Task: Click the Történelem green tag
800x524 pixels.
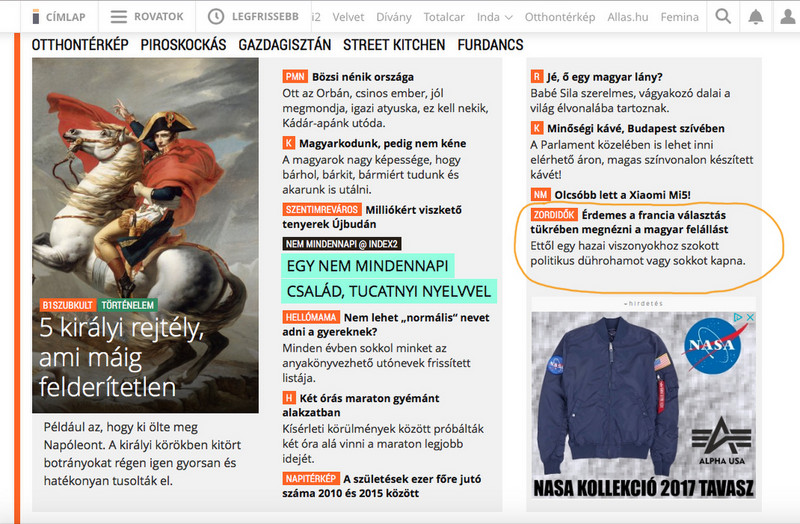Action: 128,305
